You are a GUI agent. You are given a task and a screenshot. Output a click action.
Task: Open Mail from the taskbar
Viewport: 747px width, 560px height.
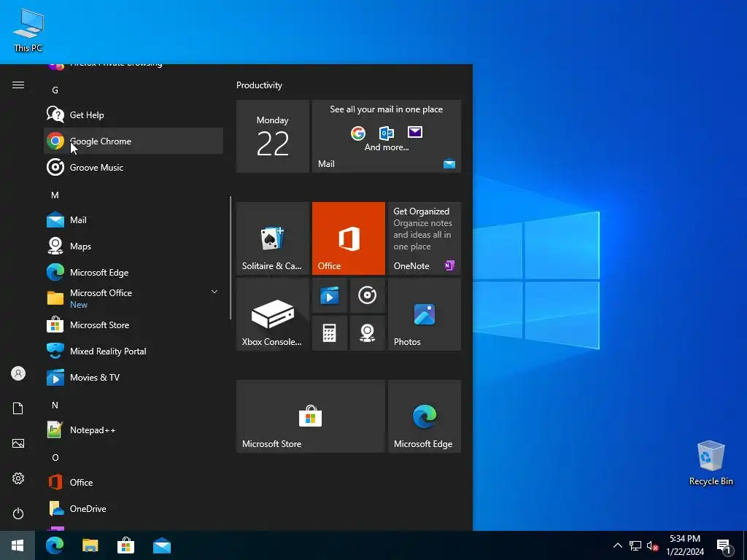[x=162, y=545]
